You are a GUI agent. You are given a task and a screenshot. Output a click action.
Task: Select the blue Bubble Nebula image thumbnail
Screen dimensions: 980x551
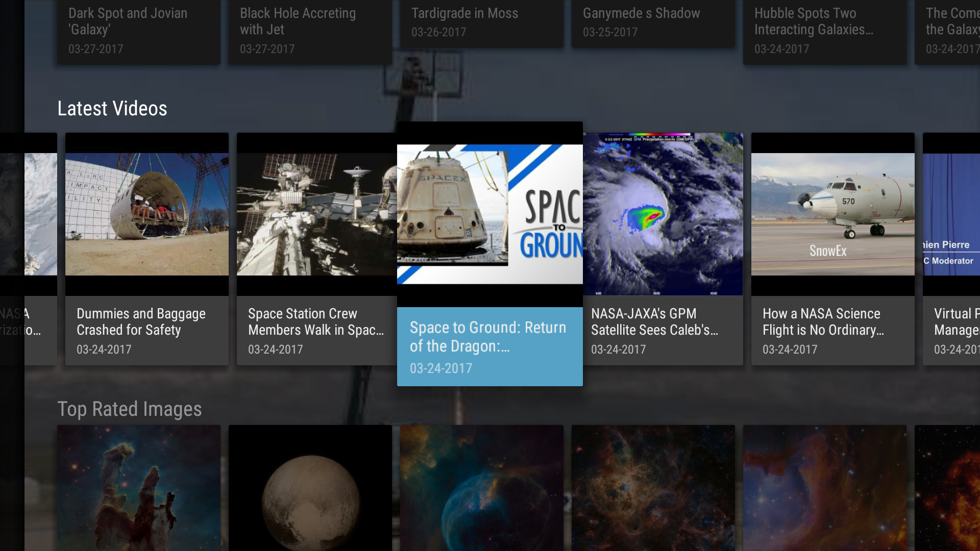tap(481, 490)
